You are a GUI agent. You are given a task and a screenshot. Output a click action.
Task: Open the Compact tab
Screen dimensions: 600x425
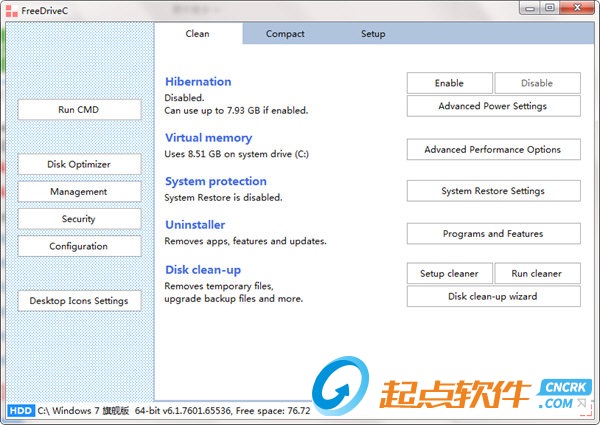[x=285, y=34]
